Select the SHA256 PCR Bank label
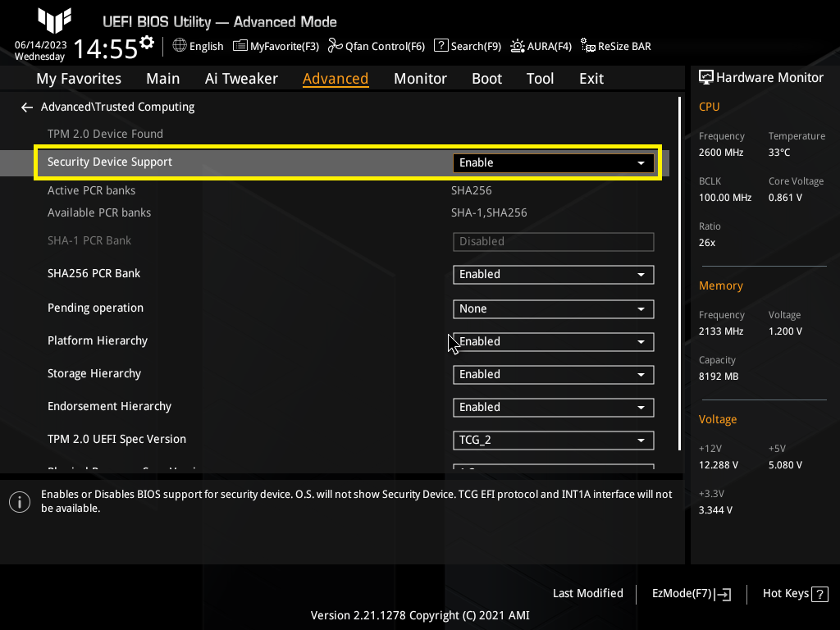The width and height of the screenshot is (840, 630). [x=94, y=273]
